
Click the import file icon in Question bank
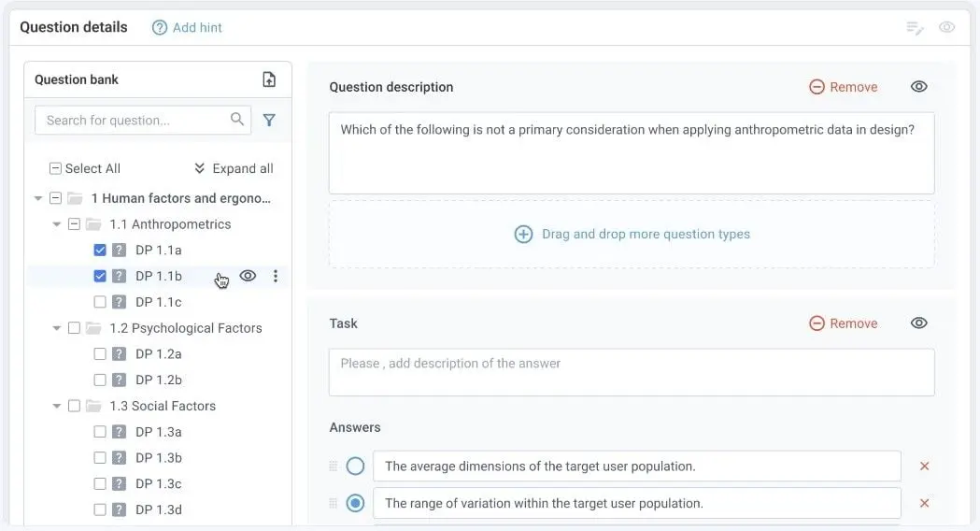tap(269, 79)
